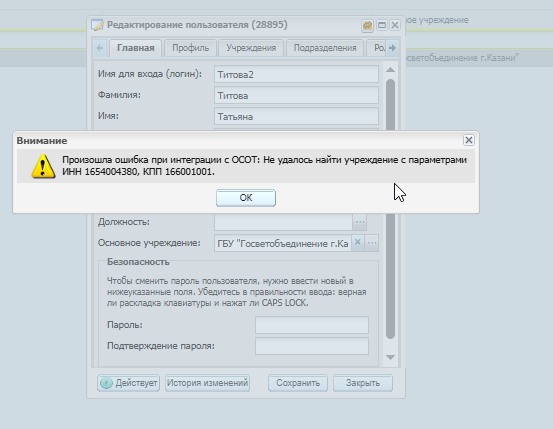Confirm the warning with OK button
This screenshot has width=553, height=429.
point(246,198)
